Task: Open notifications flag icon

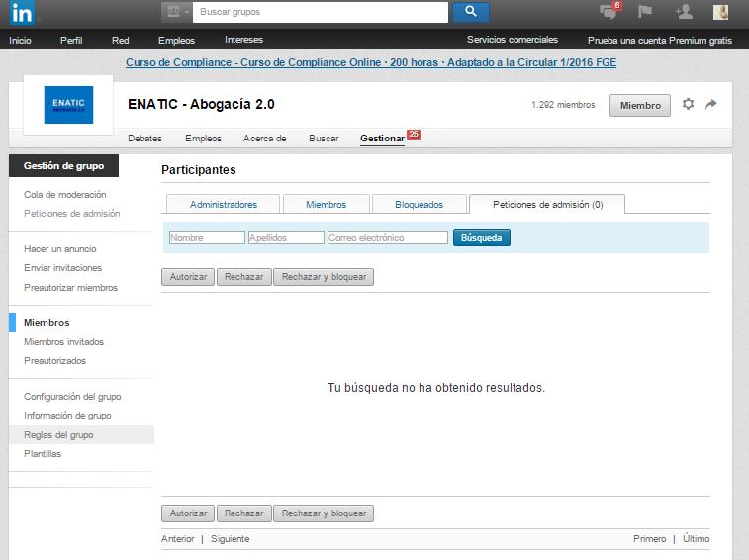Action: pos(645,12)
